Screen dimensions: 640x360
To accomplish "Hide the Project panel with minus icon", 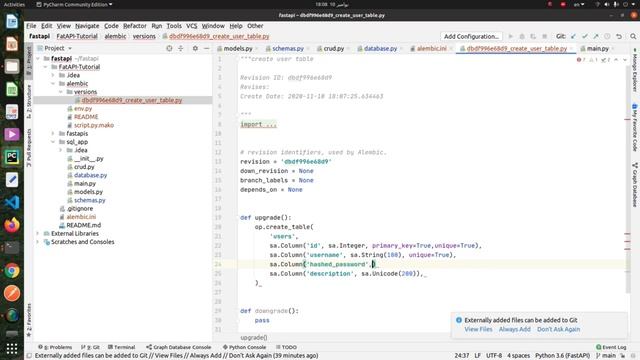I will tap(207, 48).
